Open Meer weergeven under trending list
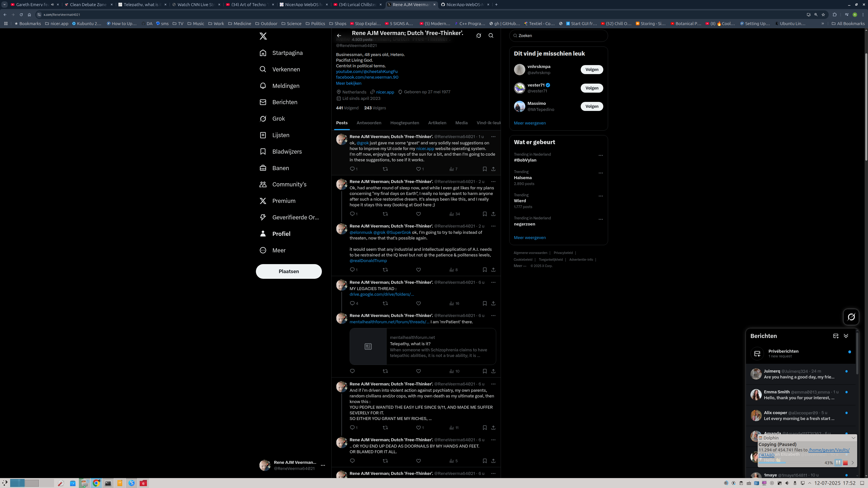The height and width of the screenshot is (488, 868). 530,237
